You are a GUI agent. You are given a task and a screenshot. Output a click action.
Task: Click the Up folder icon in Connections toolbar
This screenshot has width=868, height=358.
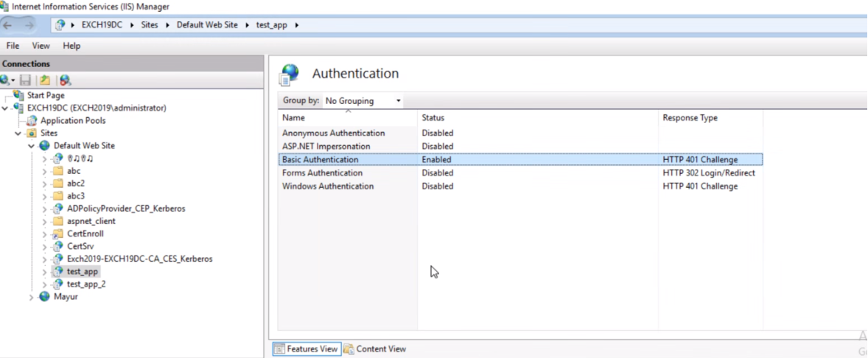tap(45, 80)
